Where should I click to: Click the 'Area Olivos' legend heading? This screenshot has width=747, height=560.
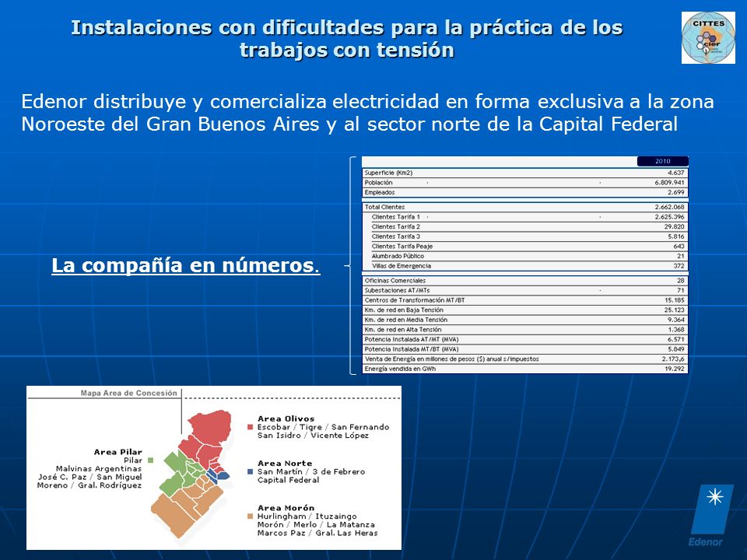[x=286, y=419]
